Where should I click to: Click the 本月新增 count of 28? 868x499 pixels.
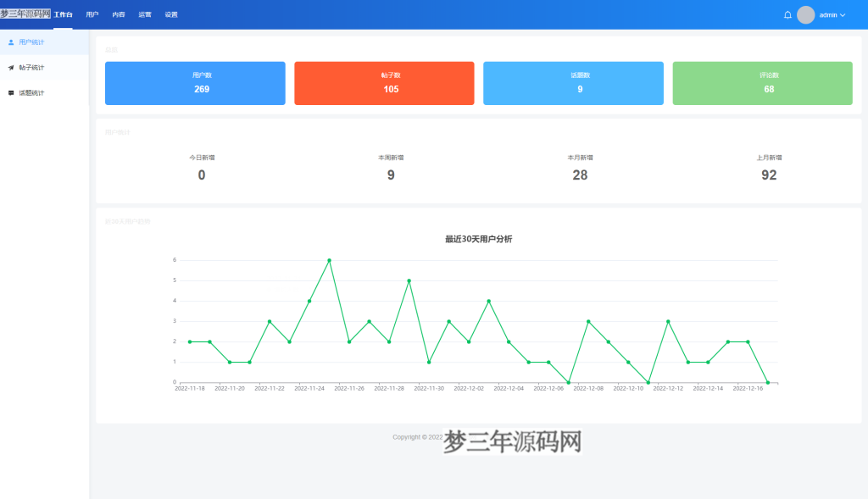point(580,175)
